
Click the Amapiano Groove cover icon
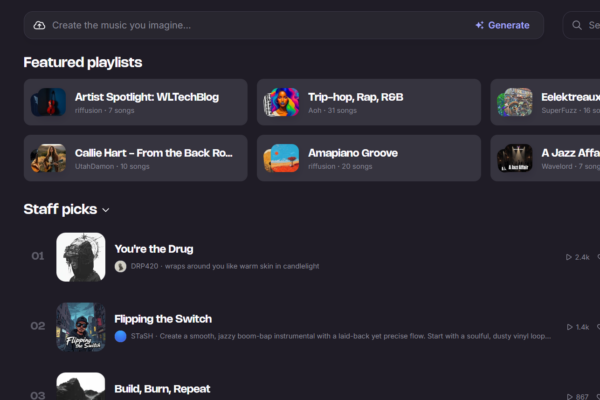(x=282, y=158)
